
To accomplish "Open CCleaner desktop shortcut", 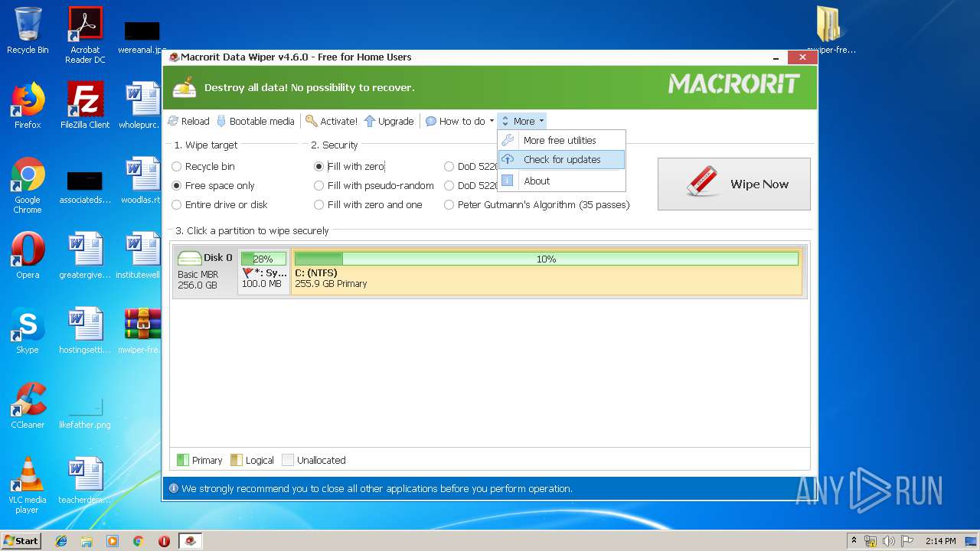I will (x=28, y=405).
